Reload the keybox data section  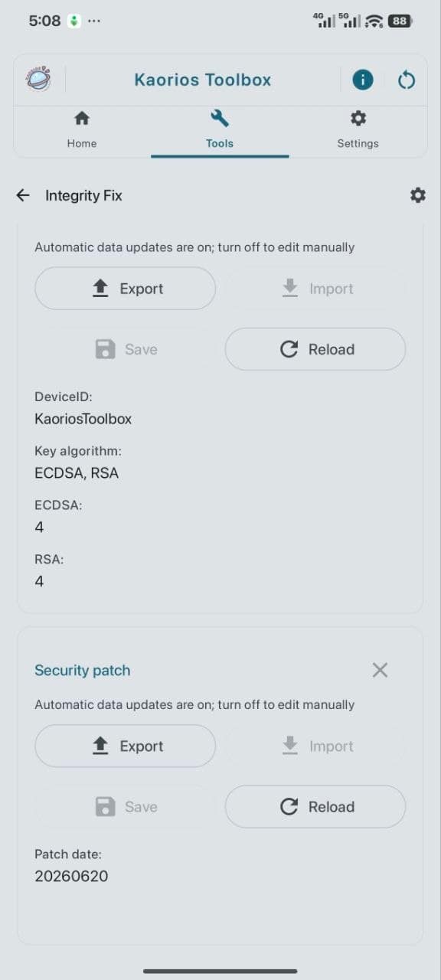point(315,349)
